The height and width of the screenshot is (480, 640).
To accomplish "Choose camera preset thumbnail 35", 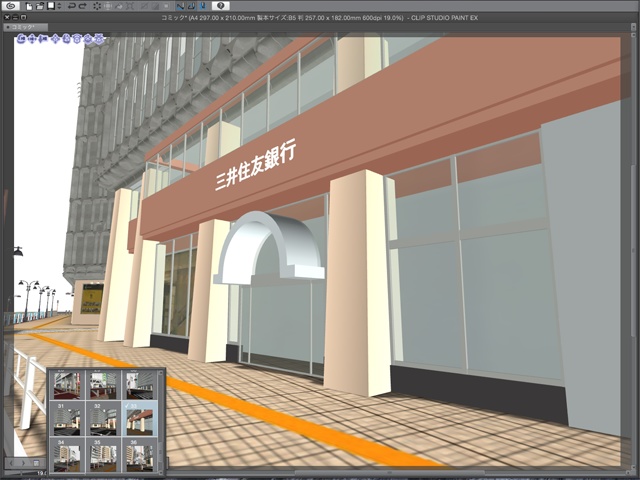I will pos(103,455).
